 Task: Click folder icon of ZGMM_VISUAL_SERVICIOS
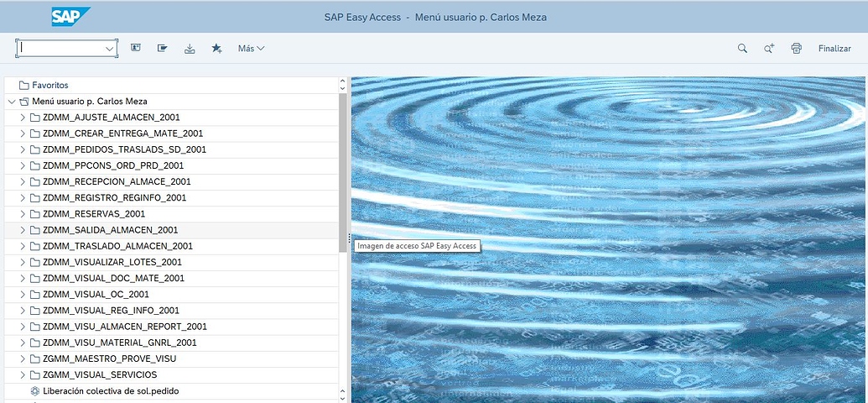(x=35, y=374)
